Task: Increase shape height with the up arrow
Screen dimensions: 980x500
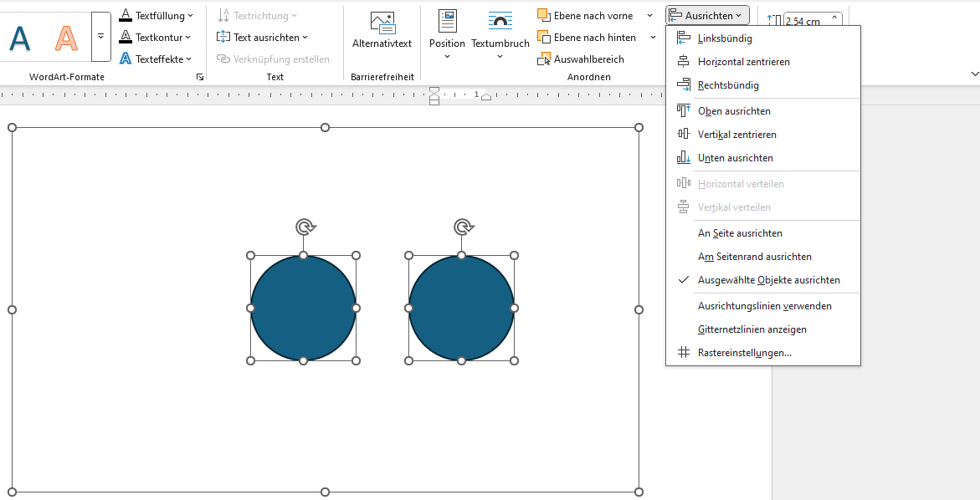Action: click(x=834, y=18)
